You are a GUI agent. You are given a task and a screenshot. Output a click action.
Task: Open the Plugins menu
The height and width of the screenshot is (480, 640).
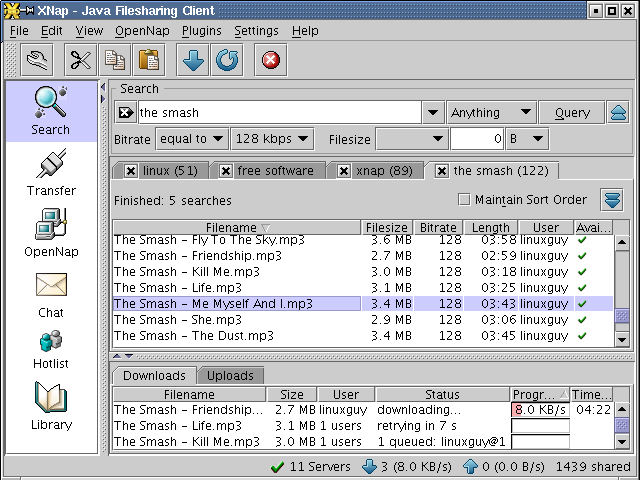202,31
